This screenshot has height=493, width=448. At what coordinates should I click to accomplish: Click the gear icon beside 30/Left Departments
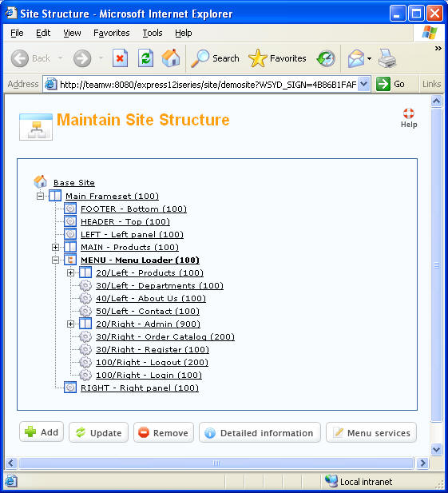point(85,285)
